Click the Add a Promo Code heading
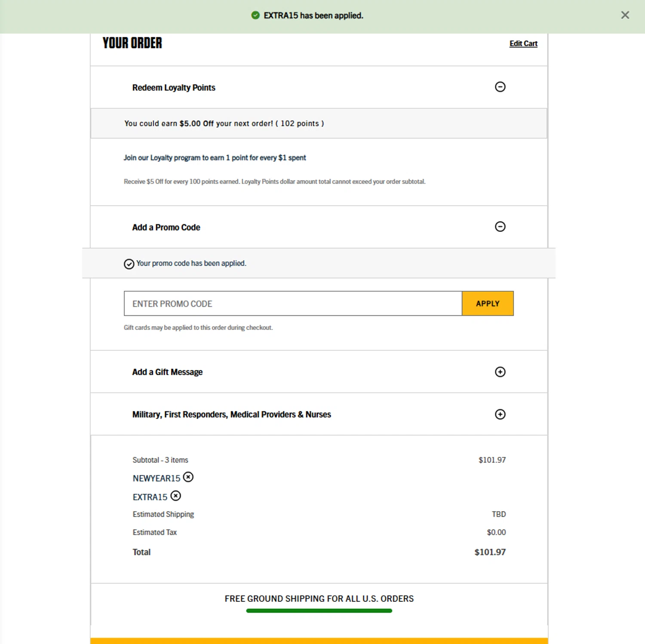645x644 pixels. (166, 227)
